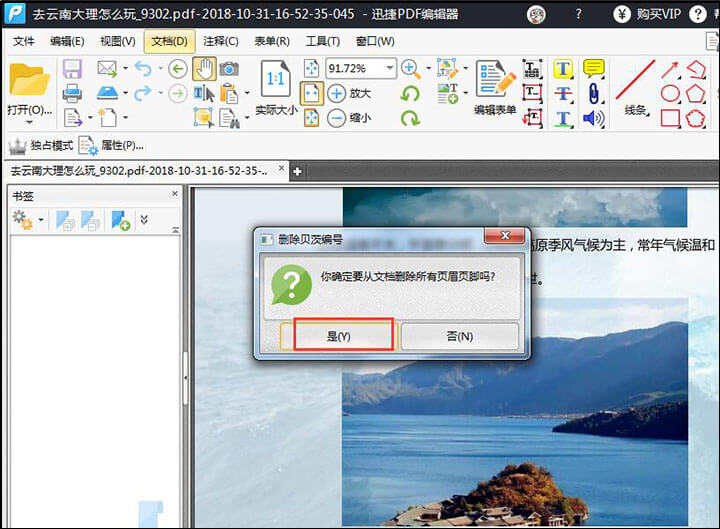This screenshot has height=529, width=720.
Task: Select the red oval shape tool
Action: [x=670, y=93]
